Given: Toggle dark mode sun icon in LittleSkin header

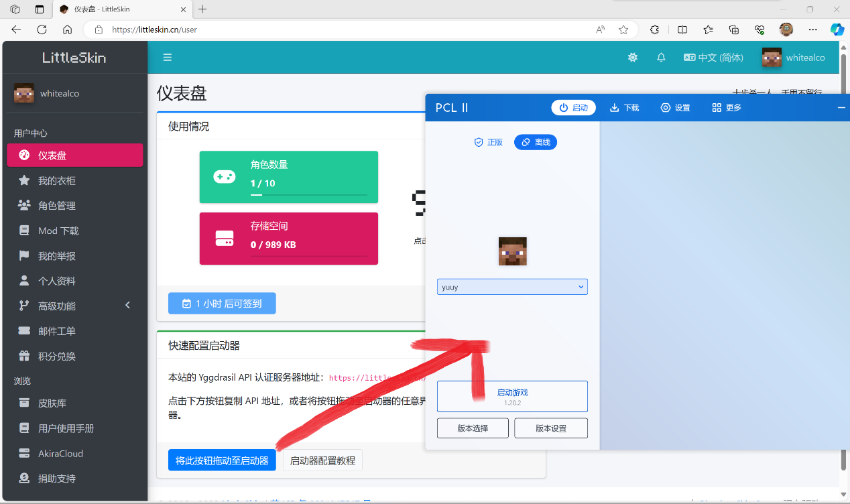Looking at the screenshot, I should 632,58.
